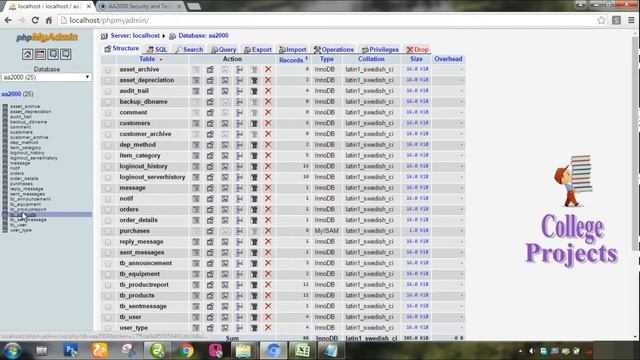Open the Chrome menu button

631,20
